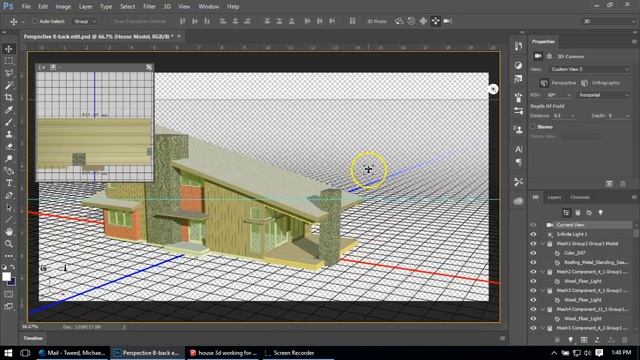
Task: Filter 3D panel by lights
Action: (600, 213)
